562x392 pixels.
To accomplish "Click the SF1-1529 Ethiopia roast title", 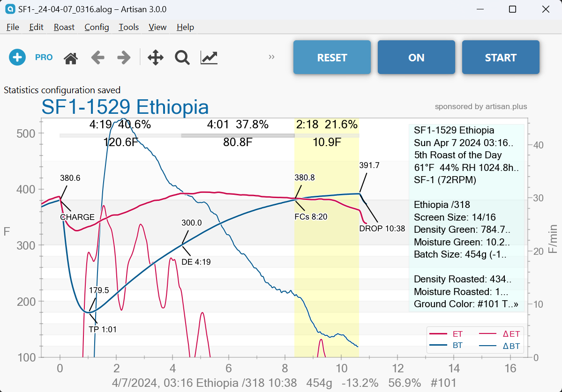I will coord(125,107).
